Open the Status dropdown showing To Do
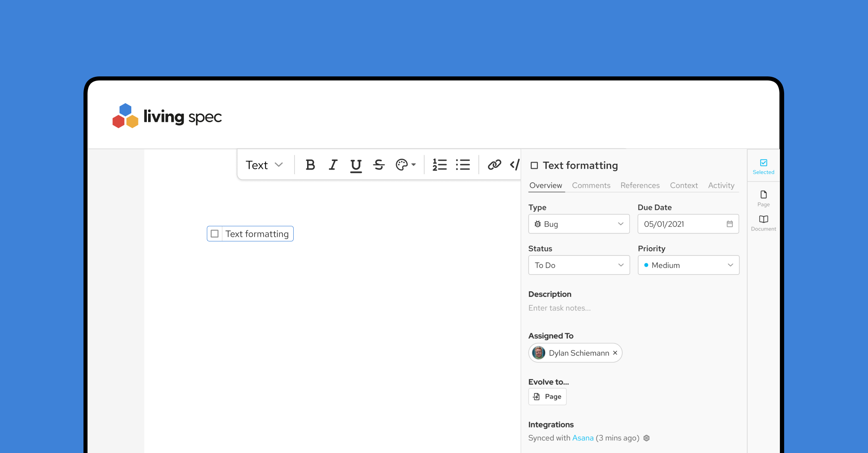Viewport: 868px width, 453px height. coord(579,265)
